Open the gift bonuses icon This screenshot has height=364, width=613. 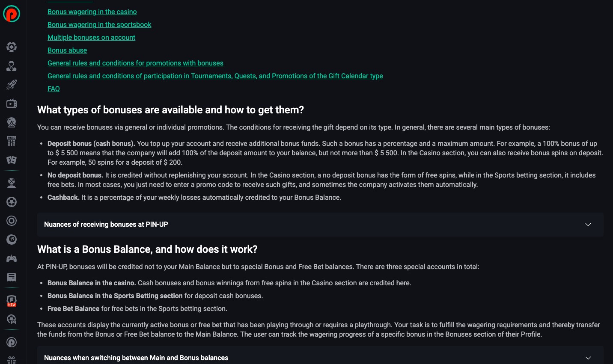point(12,361)
